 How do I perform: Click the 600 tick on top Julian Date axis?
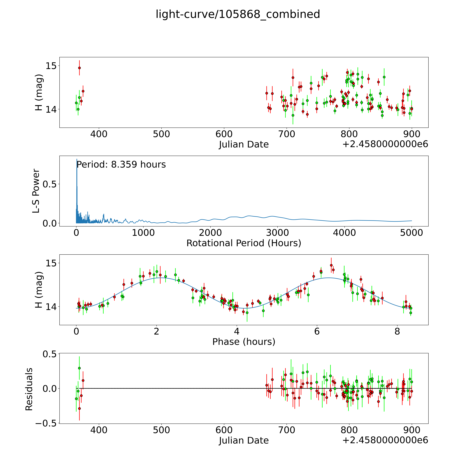coord(224,134)
